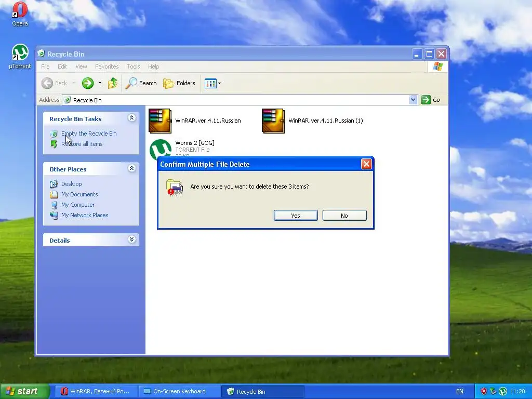Click Restore all items link
Screen dimensions: 532x399
(x=82, y=144)
